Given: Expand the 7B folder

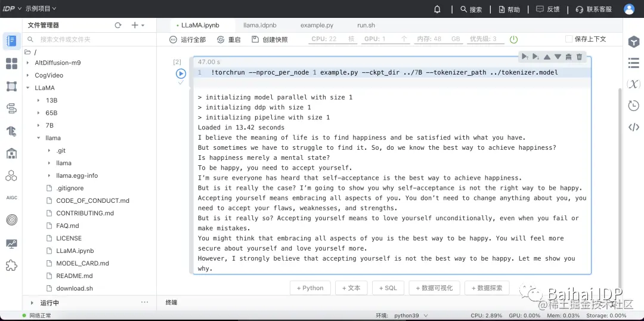Looking at the screenshot, I should coord(38,125).
